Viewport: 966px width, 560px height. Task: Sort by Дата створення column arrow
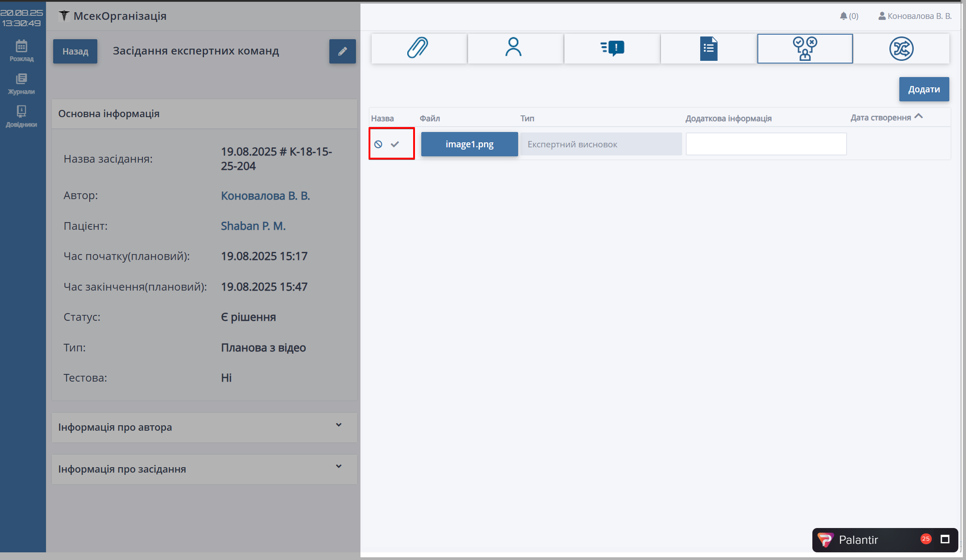[x=919, y=117]
